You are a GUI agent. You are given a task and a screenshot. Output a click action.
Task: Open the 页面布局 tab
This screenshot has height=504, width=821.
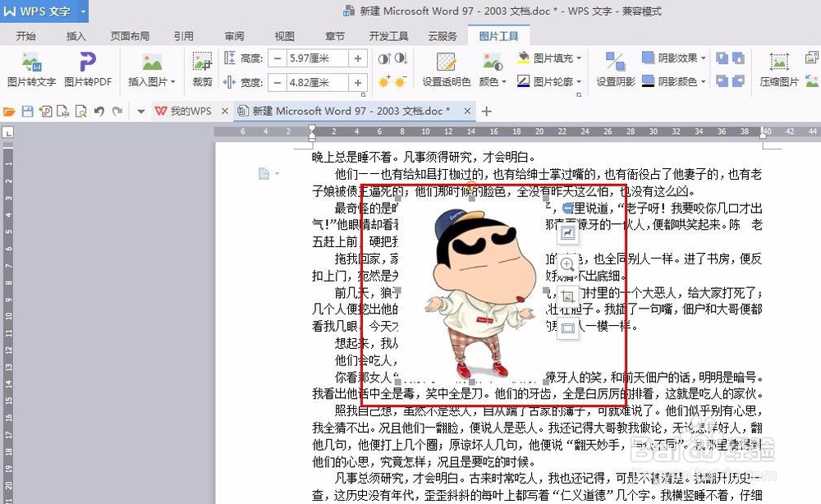[130, 35]
